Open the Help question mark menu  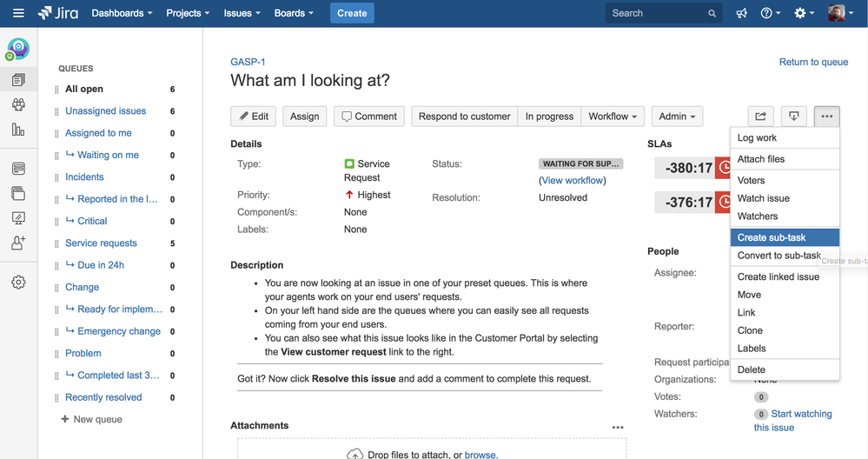coord(770,13)
